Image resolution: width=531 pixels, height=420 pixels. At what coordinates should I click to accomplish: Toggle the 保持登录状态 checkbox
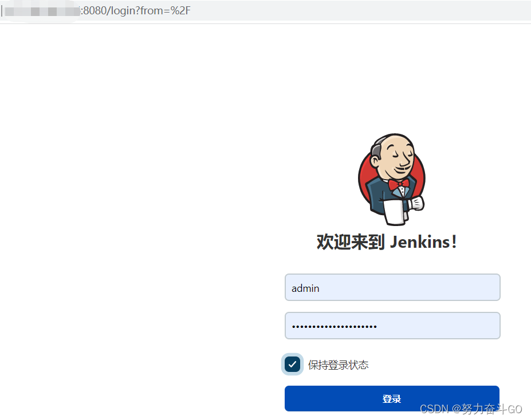click(292, 364)
